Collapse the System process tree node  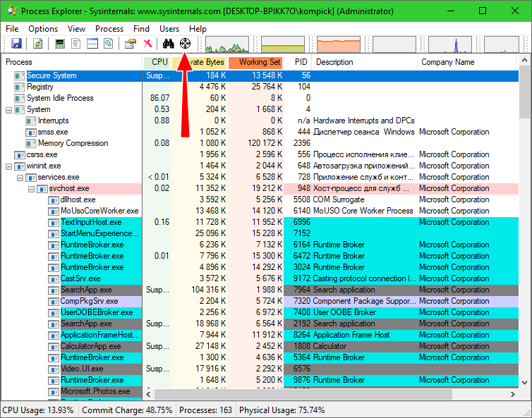(x=9, y=110)
